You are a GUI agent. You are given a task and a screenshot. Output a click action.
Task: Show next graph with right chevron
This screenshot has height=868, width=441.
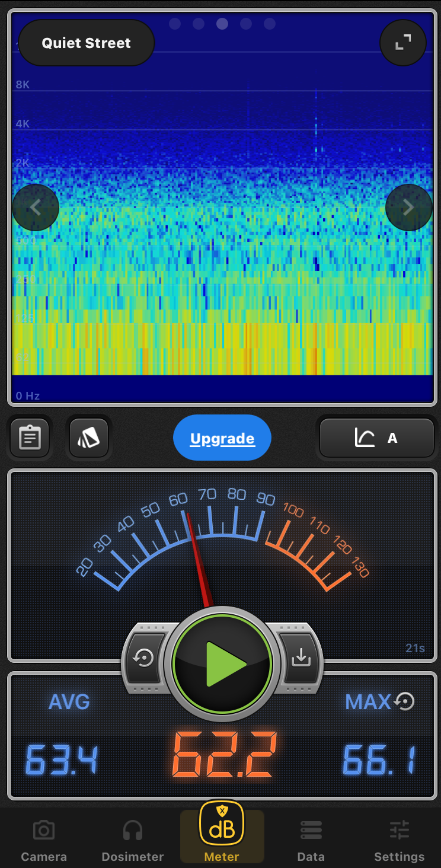coord(408,208)
